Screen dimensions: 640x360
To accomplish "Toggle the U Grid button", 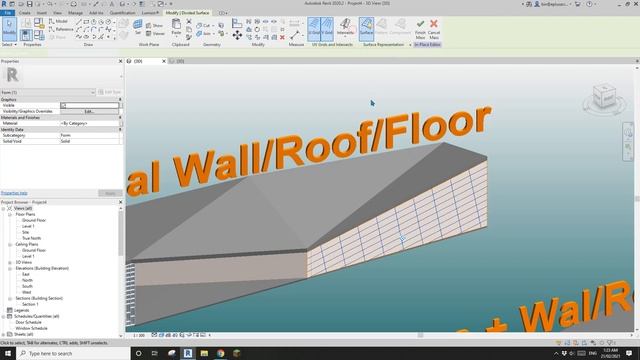I will [x=314, y=29].
